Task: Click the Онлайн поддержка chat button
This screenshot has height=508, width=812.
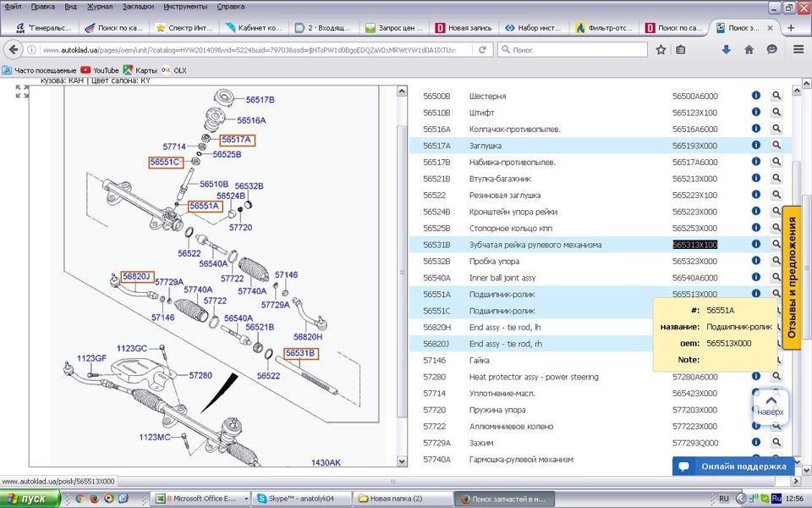Action: click(x=732, y=467)
